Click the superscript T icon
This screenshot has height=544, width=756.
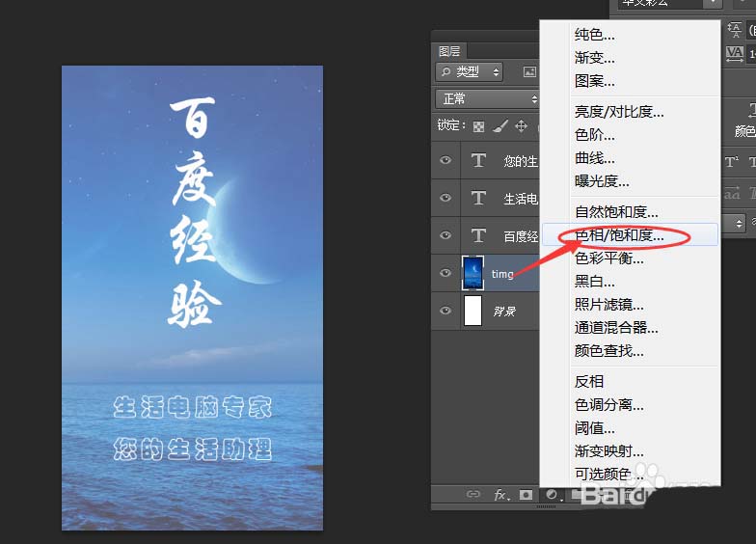[731, 162]
